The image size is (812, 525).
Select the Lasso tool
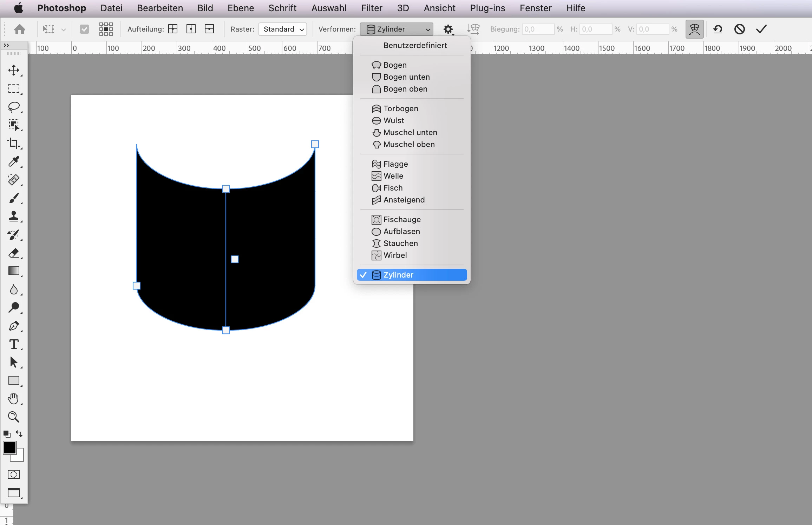coord(14,107)
